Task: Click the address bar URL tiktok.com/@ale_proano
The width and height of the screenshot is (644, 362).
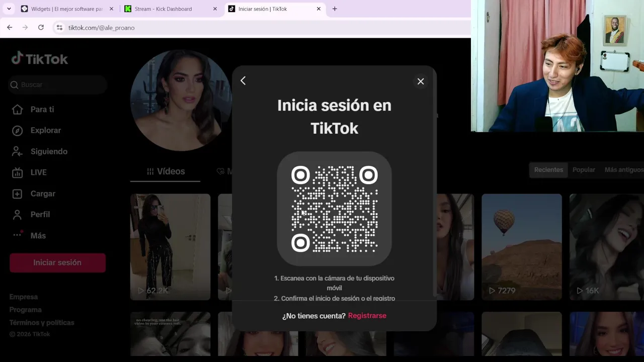Action: (x=101, y=28)
